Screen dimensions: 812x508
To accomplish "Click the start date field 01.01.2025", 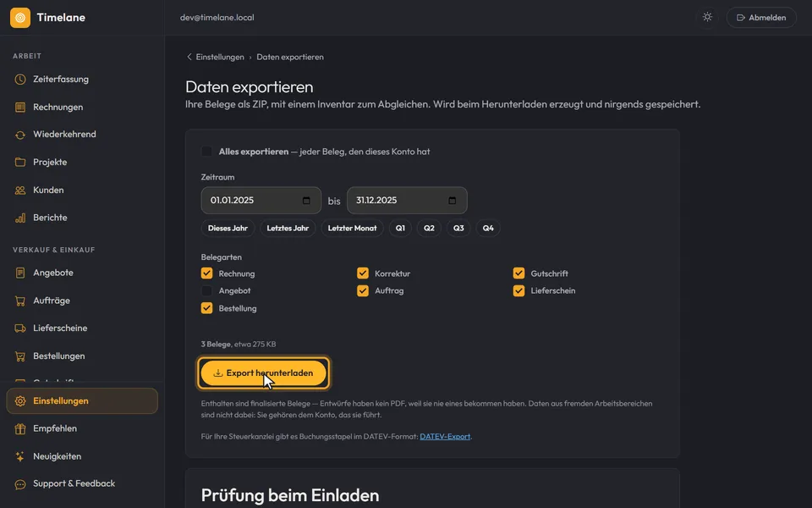I will click(261, 201).
